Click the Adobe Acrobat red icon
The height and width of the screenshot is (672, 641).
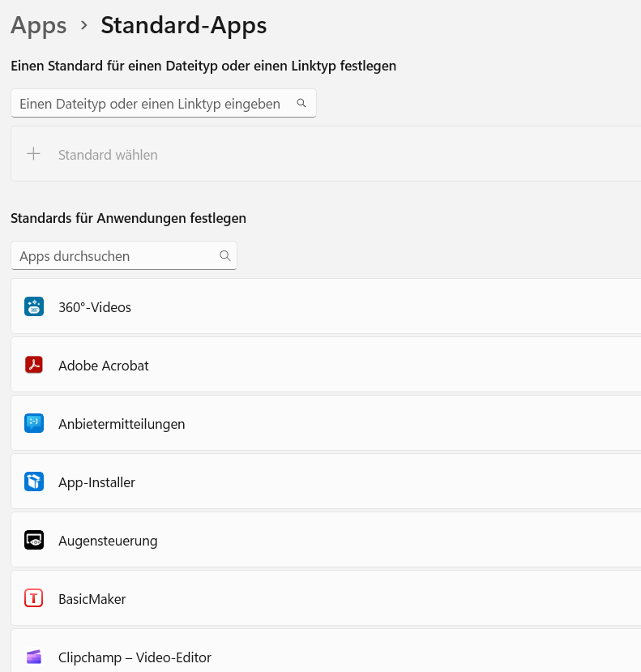click(x=33, y=366)
